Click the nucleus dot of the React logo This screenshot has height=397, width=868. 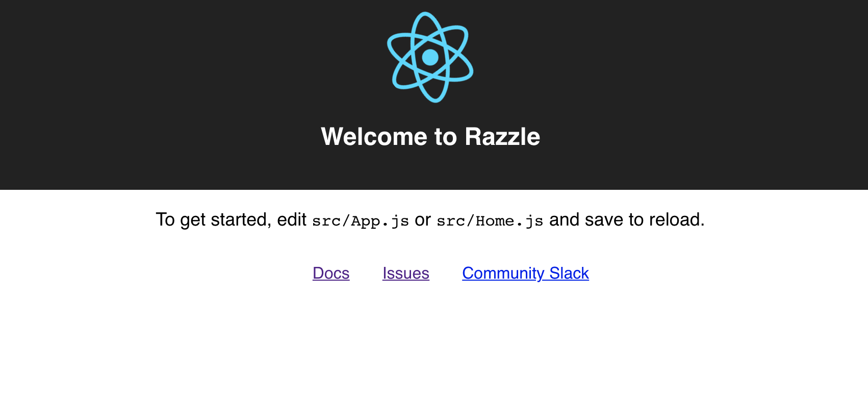click(x=430, y=57)
